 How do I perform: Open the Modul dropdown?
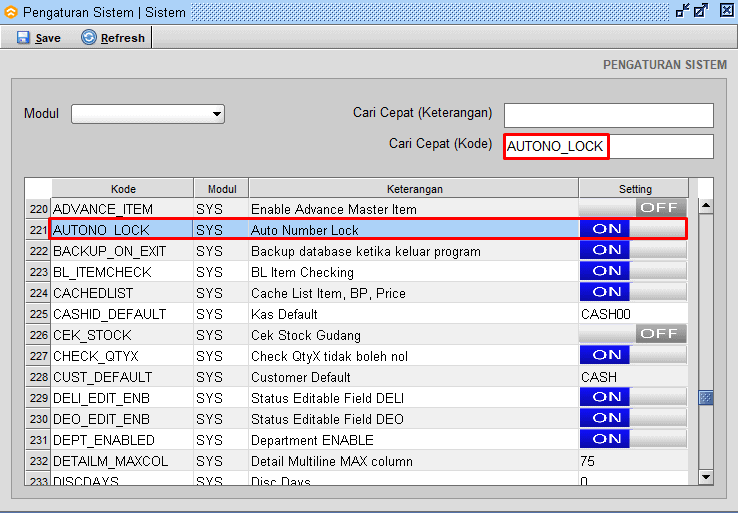148,114
